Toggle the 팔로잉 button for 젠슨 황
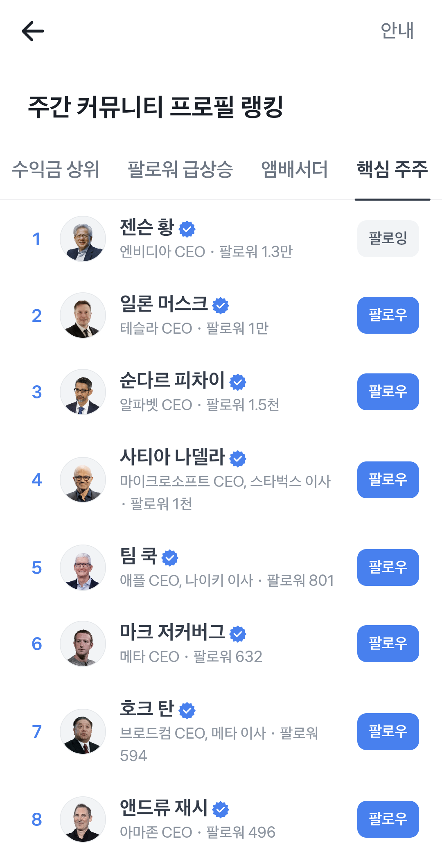Image resolution: width=442 pixels, height=868 pixels. [x=388, y=239]
